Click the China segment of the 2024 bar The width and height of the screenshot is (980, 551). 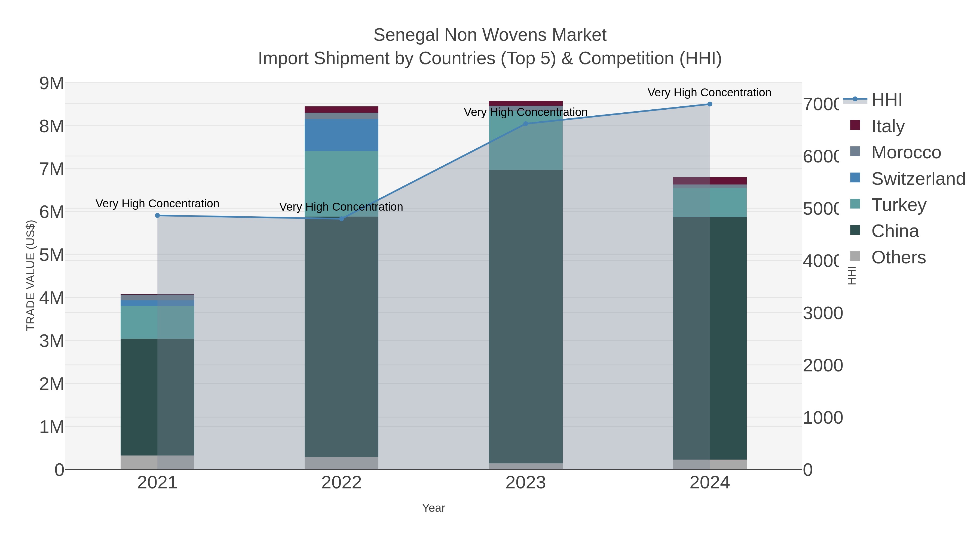[x=710, y=338]
